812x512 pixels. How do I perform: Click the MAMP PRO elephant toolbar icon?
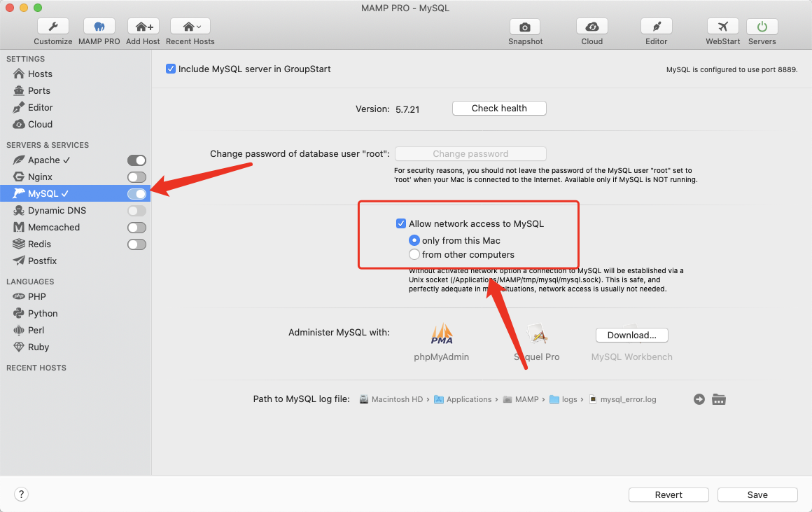(99, 27)
